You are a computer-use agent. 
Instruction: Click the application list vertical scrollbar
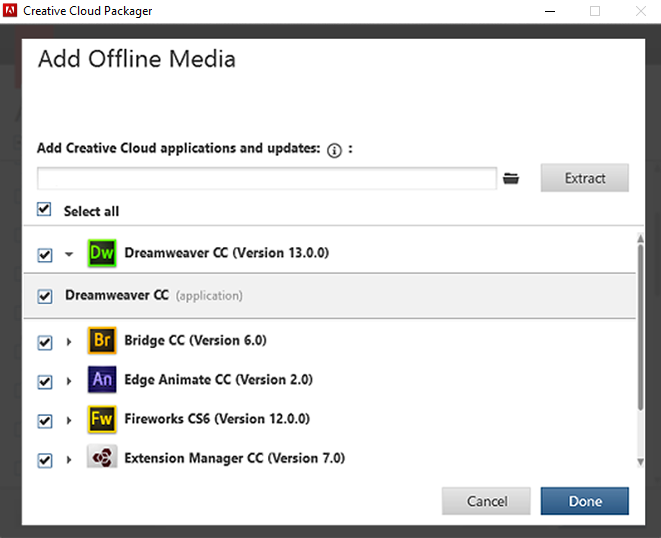click(639, 330)
